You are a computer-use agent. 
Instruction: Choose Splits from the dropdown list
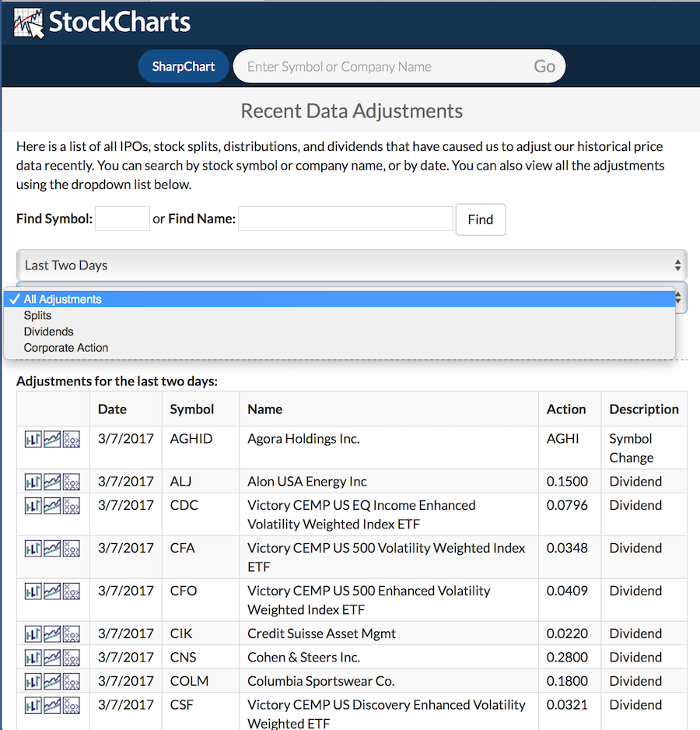coord(37,315)
